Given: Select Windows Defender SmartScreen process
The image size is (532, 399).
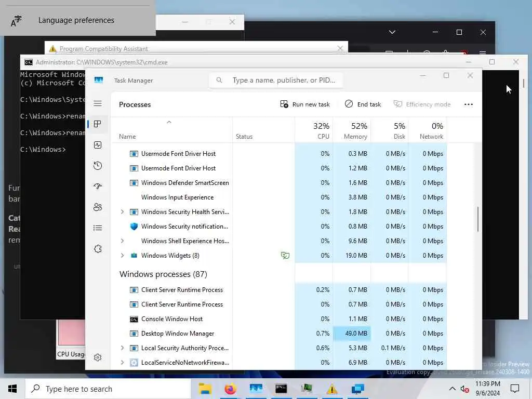Looking at the screenshot, I should coord(185,182).
